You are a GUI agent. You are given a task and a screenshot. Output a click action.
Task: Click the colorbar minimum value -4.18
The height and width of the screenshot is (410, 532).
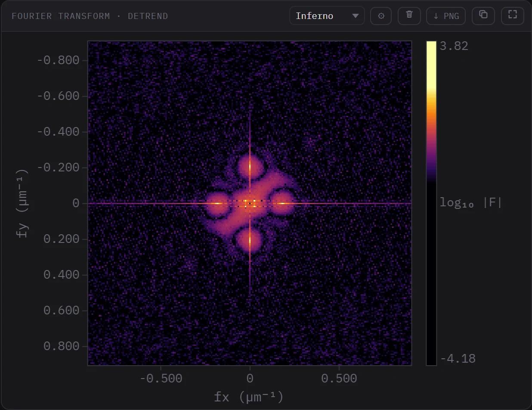[x=458, y=359]
